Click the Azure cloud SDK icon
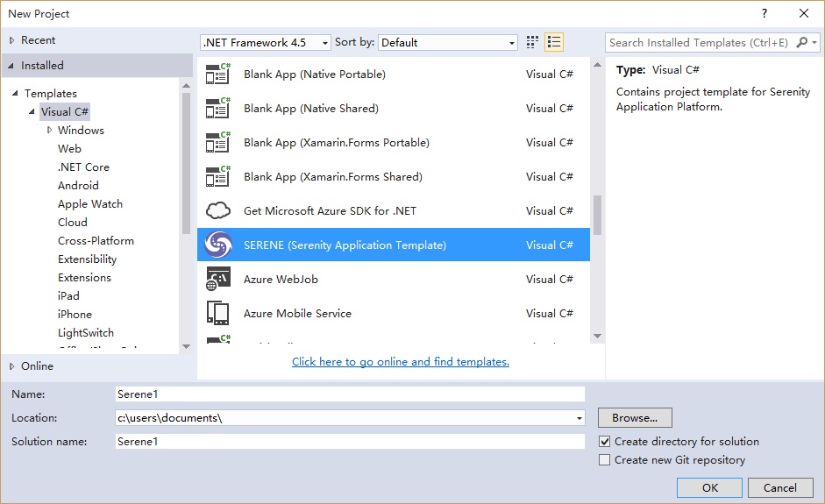Screen dimensions: 825x504 217,210
